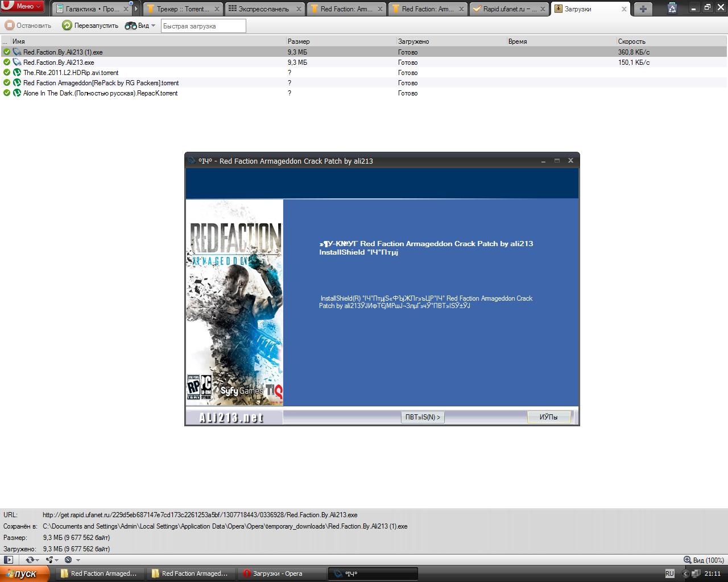Close the Crack Patch installer window

[570, 161]
